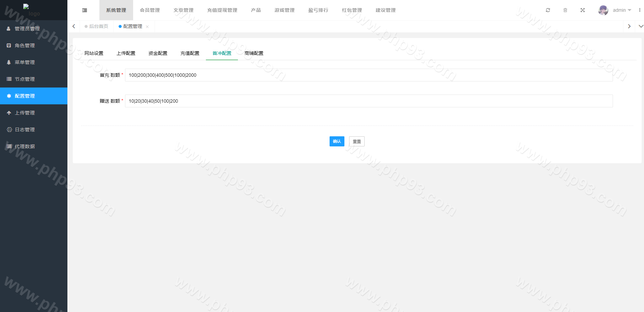Collapse the sidebar with the menu toggle icon
The width and height of the screenshot is (644, 312).
point(85,10)
